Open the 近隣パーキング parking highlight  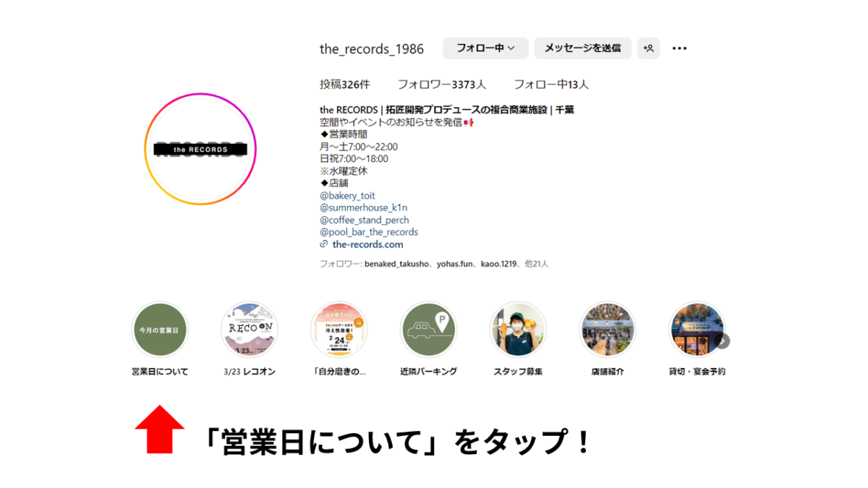(x=429, y=330)
